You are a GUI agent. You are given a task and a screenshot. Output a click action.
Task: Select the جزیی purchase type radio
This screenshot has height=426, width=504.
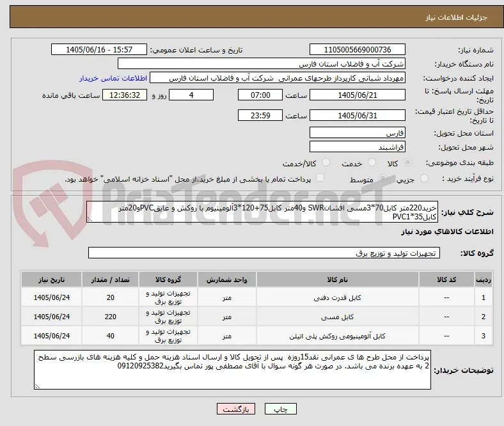click(x=424, y=178)
